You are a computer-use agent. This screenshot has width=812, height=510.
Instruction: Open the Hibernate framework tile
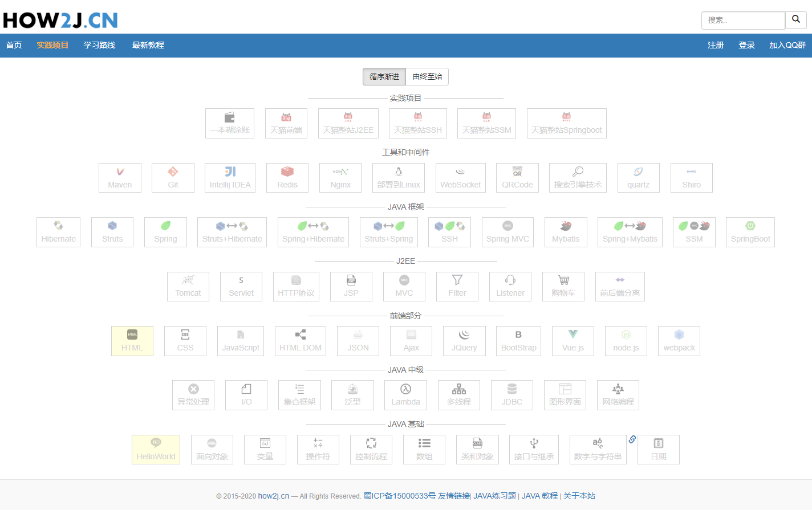click(x=59, y=232)
